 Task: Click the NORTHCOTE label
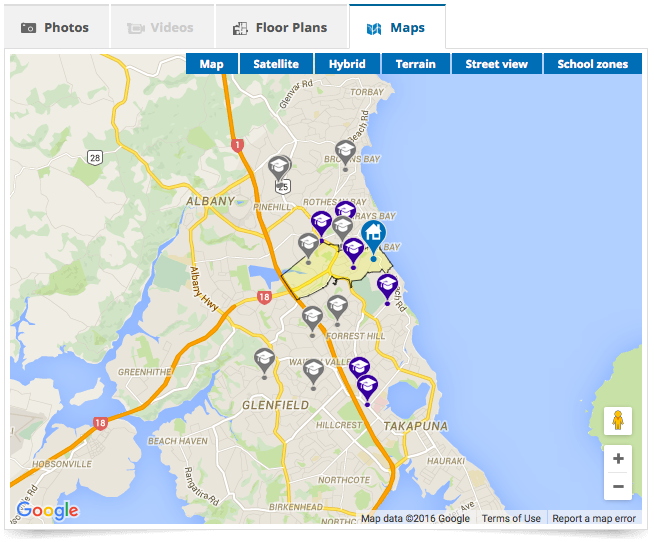click(344, 480)
